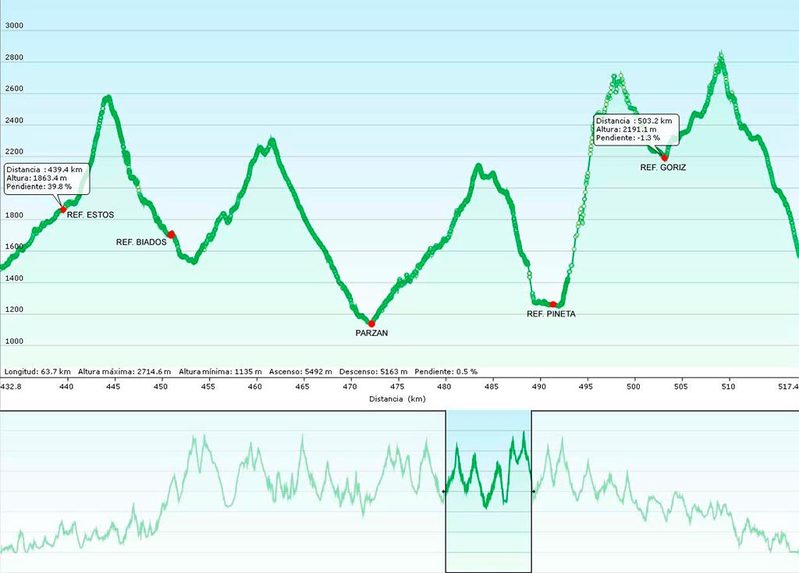
Task: Click the 3000 label on the altitude axis
Action: tap(14, 26)
